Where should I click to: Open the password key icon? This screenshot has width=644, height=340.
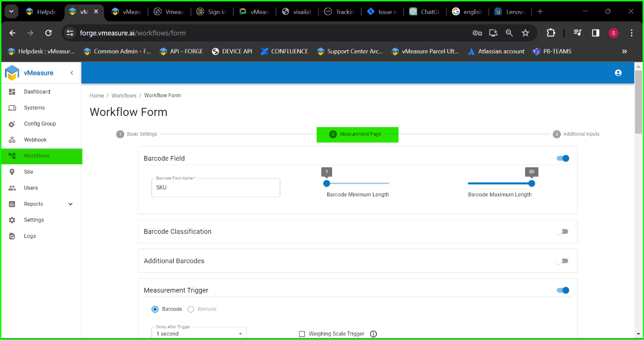pyautogui.click(x=477, y=33)
